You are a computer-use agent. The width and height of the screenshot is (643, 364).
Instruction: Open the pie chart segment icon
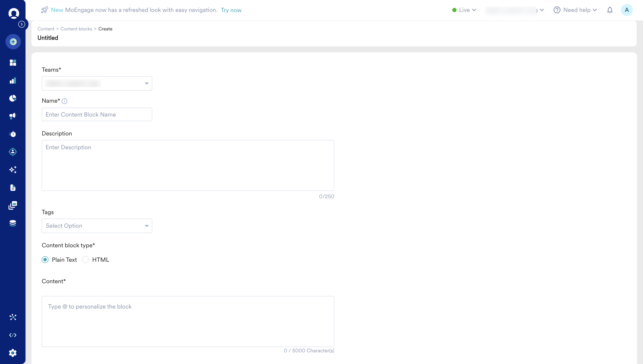point(13,98)
